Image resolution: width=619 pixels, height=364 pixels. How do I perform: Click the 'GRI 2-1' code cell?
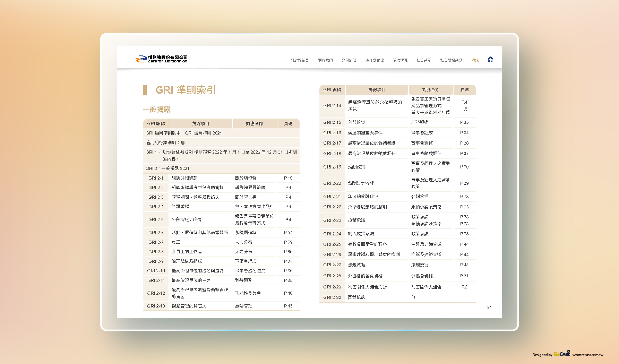click(156, 178)
